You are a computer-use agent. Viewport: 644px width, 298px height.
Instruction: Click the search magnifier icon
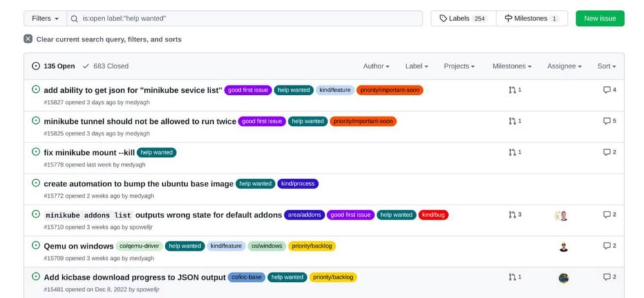[74, 19]
